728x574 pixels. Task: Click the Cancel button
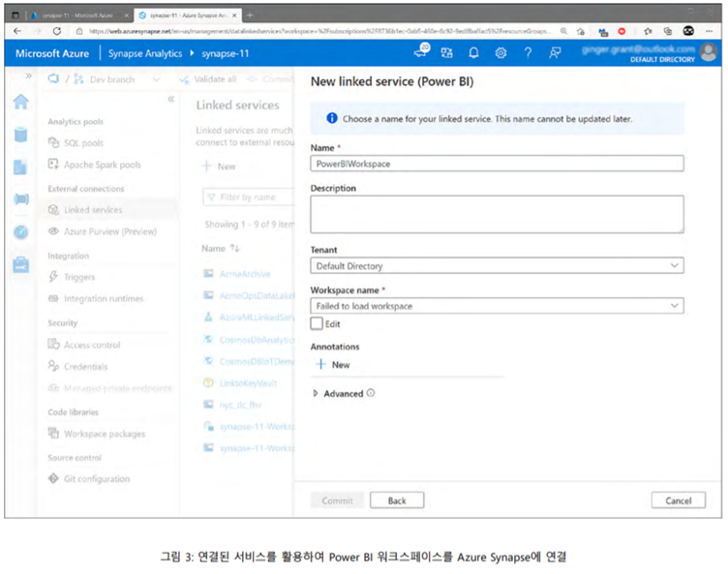(679, 500)
